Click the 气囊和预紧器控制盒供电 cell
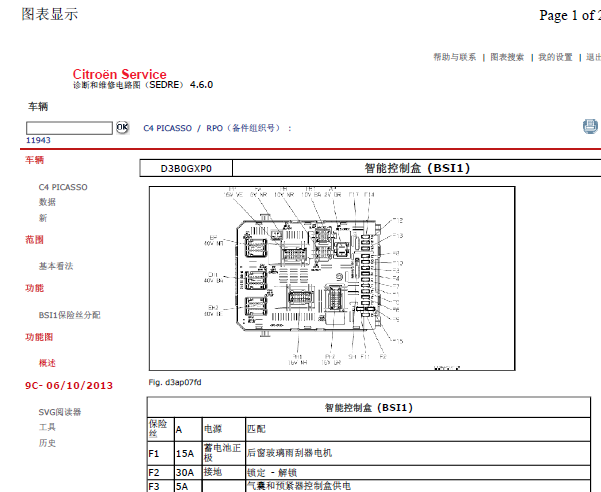 (418, 486)
